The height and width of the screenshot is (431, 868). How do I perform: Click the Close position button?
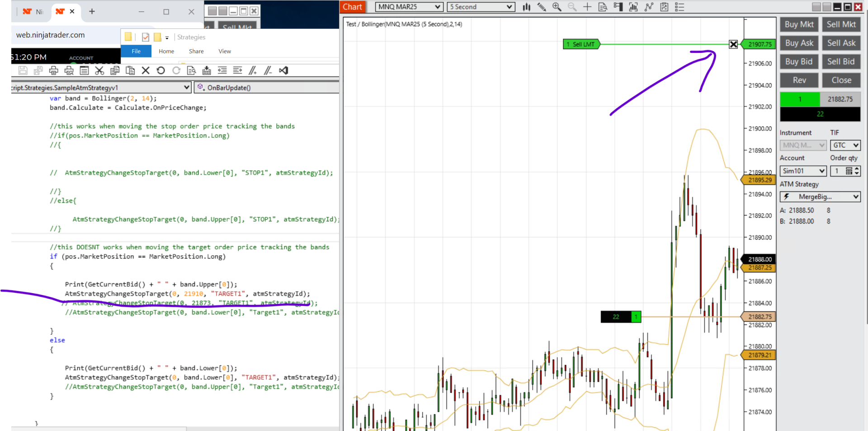(841, 80)
